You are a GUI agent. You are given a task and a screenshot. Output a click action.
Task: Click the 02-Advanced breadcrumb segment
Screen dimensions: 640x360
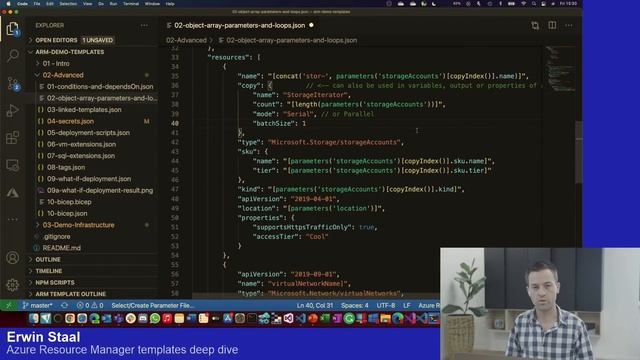coord(186,40)
